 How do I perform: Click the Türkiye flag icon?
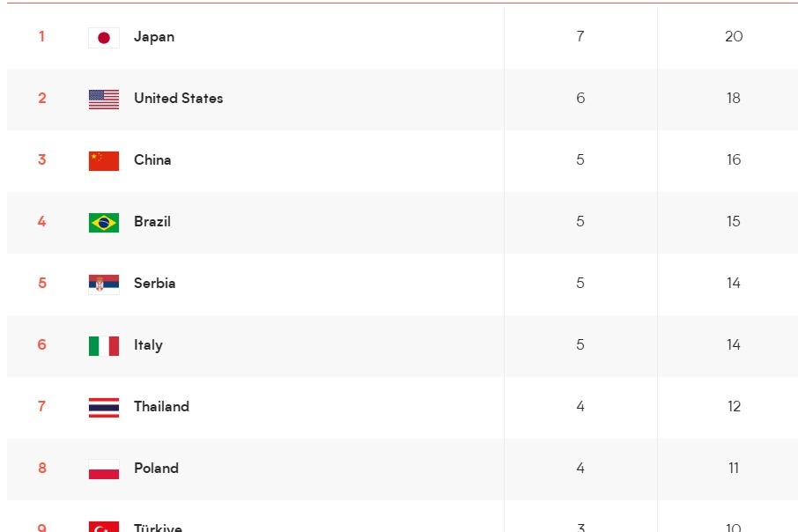pyautogui.click(x=104, y=527)
